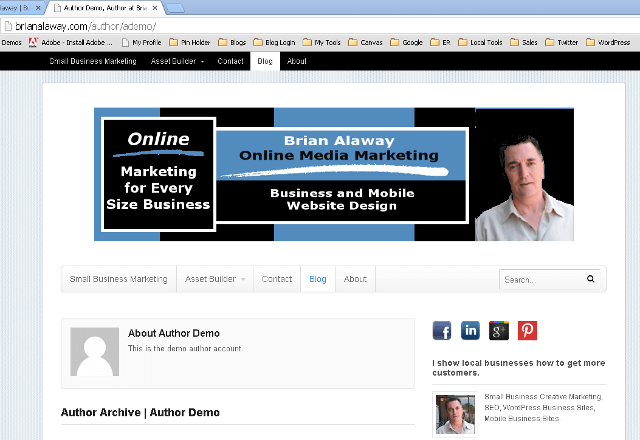Viewport: 640px width, 440px height.
Task: Open the Pin Holder bookmarks folder
Action: pyautogui.click(x=189, y=42)
